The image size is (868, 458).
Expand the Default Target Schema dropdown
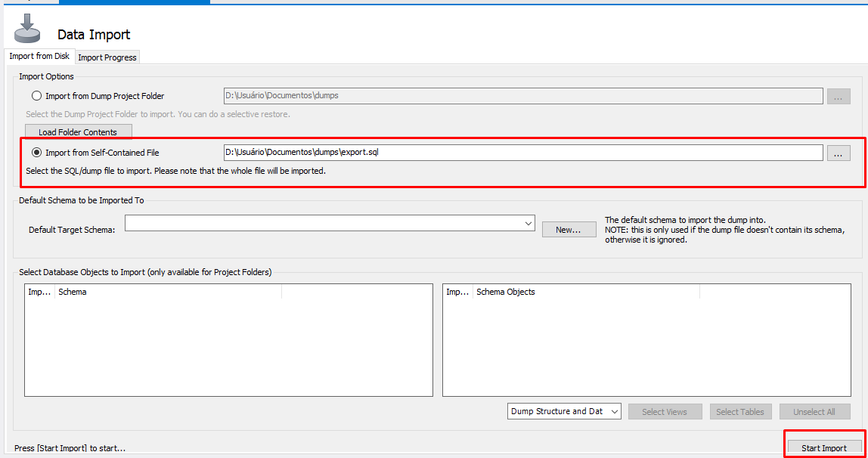pyautogui.click(x=528, y=223)
